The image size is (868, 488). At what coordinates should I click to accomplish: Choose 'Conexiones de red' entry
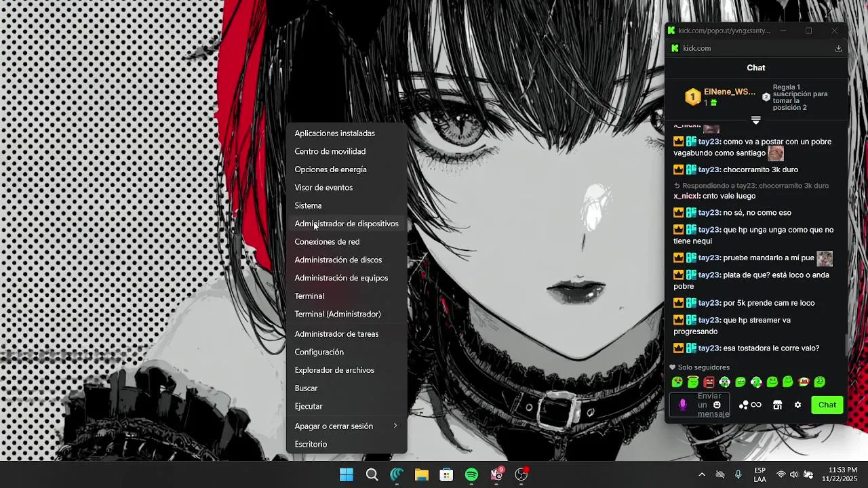pos(347,242)
